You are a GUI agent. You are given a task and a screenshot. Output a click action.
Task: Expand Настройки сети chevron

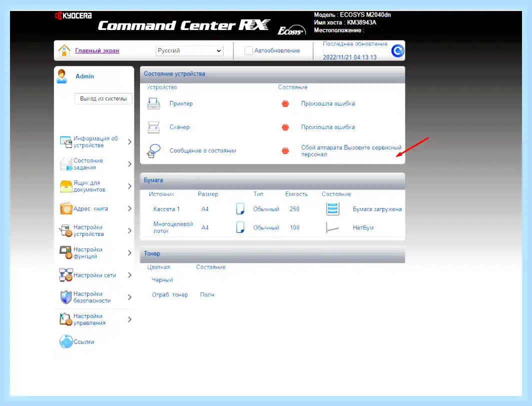pos(129,275)
